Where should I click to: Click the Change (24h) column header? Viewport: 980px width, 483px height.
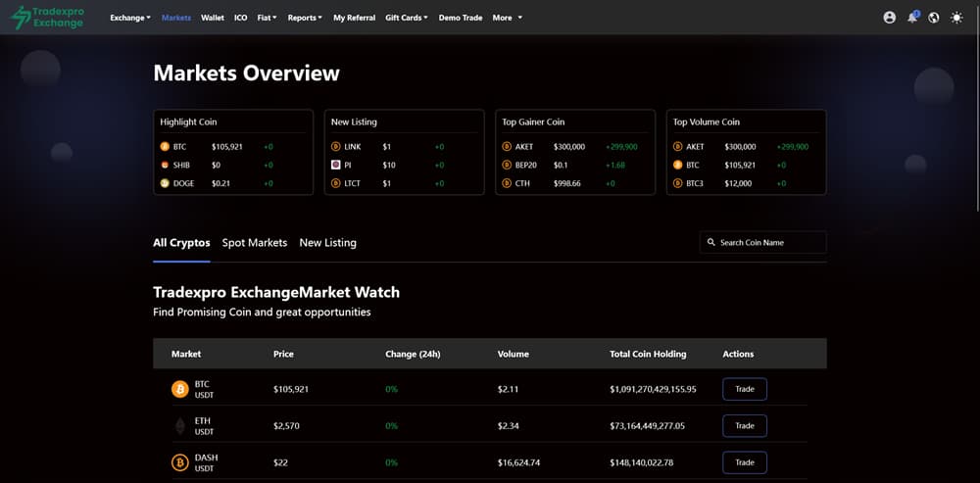click(x=413, y=354)
